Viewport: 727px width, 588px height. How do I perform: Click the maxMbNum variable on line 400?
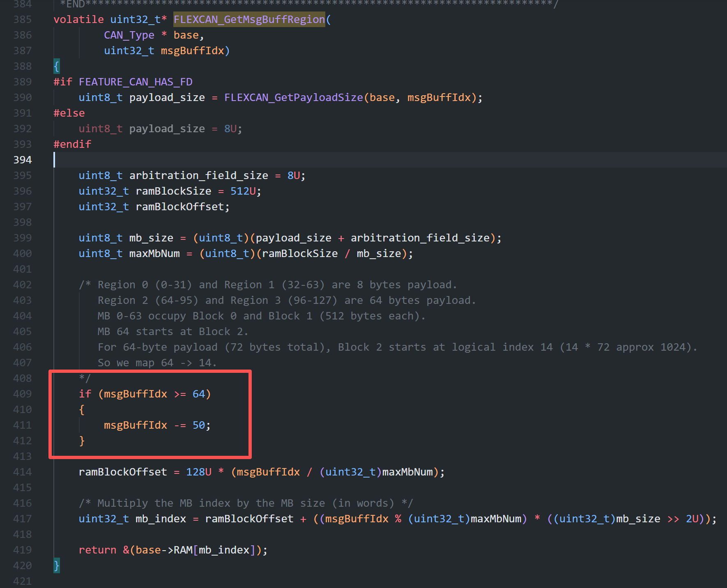pyautogui.click(x=154, y=253)
